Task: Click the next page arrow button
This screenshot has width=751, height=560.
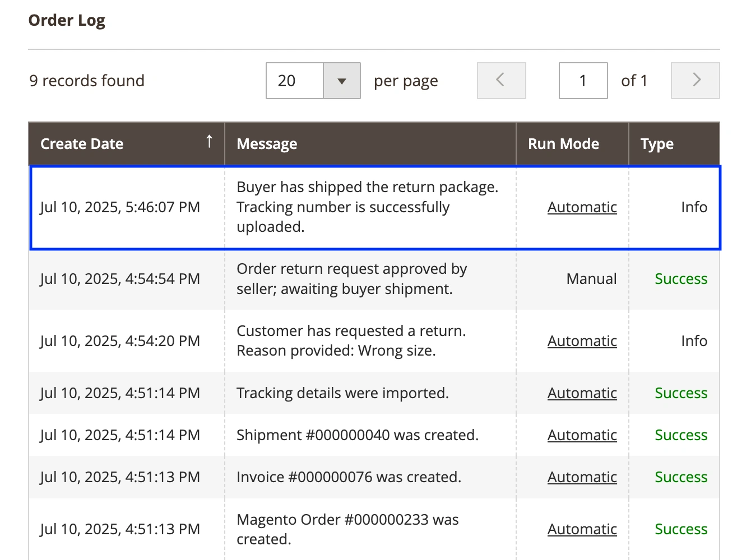Action: click(x=695, y=81)
